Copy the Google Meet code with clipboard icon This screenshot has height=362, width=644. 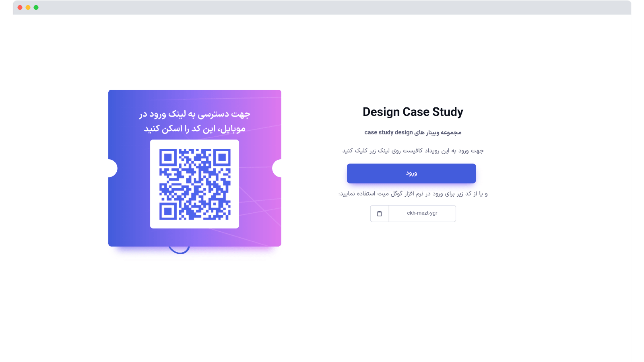pyautogui.click(x=379, y=214)
